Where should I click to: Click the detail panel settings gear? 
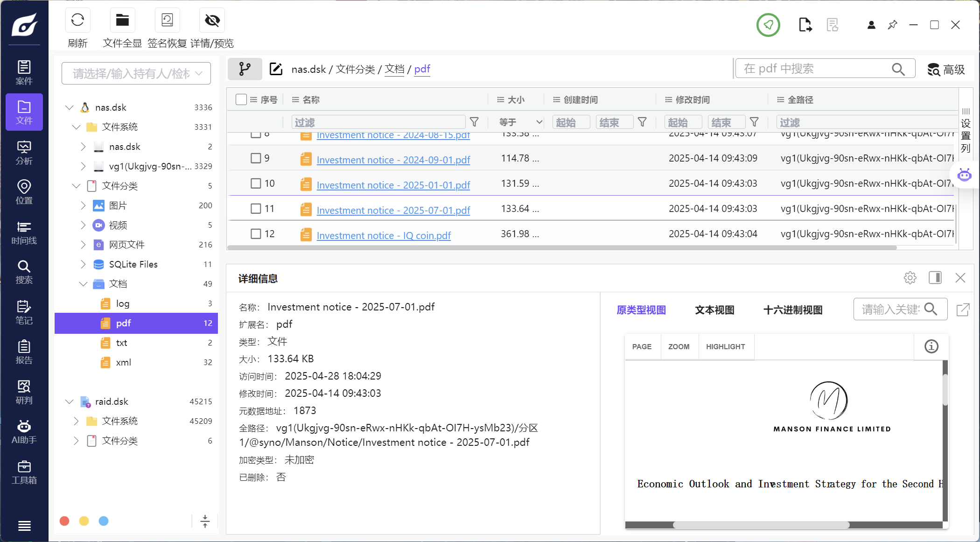point(910,278)
